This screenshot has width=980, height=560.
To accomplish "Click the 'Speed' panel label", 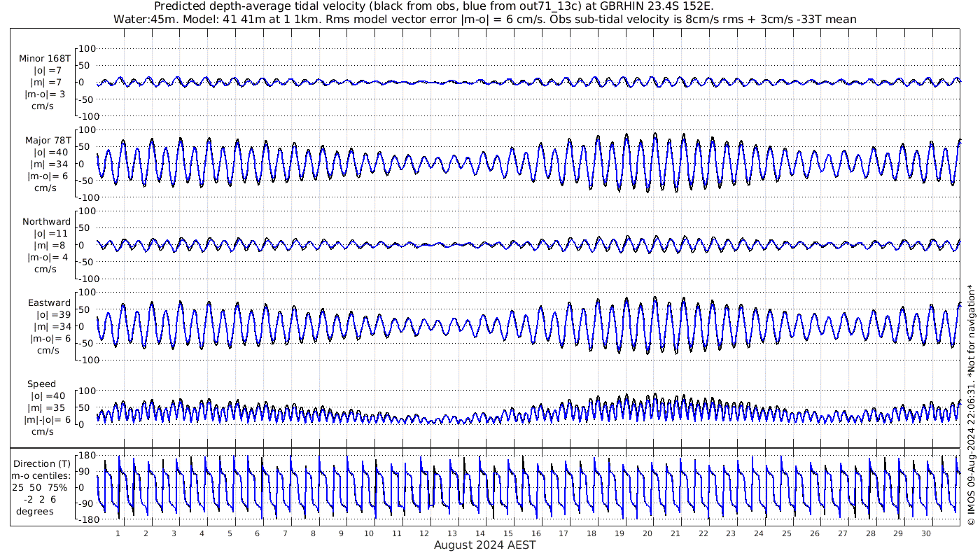I will (41, 384).
